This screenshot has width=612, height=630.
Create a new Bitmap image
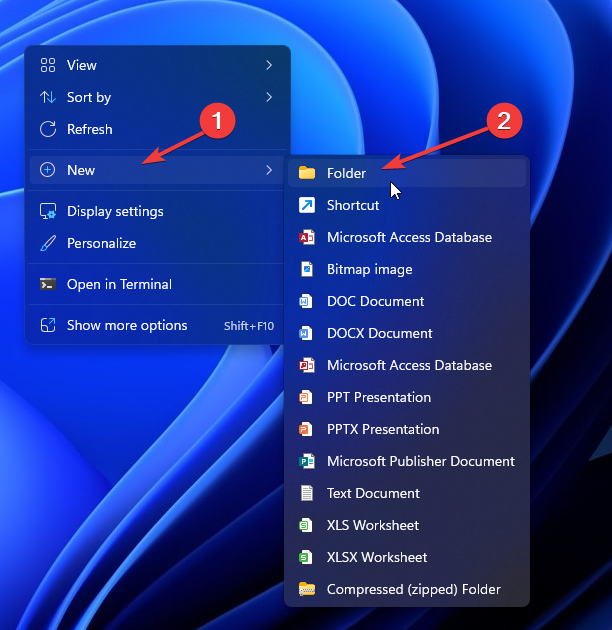pos(407,269)
